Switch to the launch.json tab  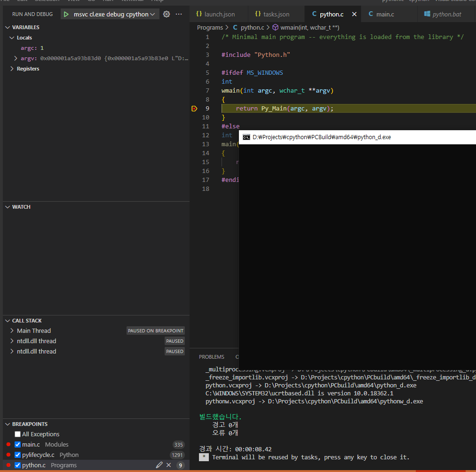[x=219, y=14]
